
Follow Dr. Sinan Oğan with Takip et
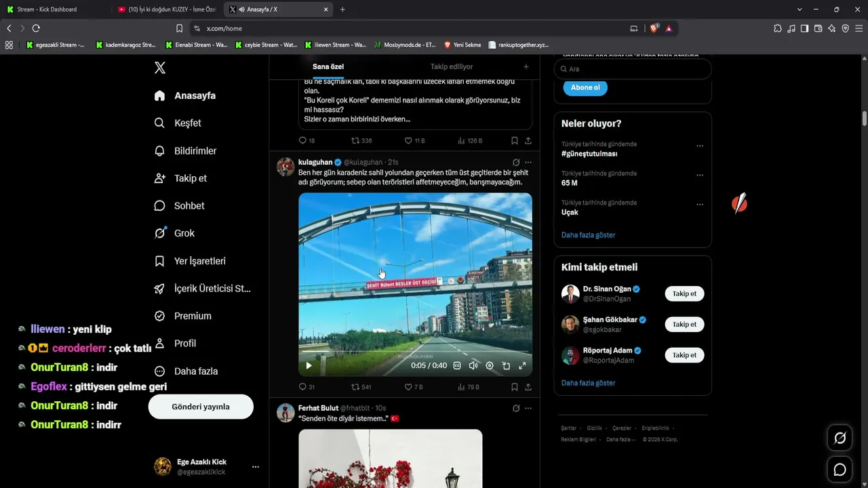click(x=684, y=293)
